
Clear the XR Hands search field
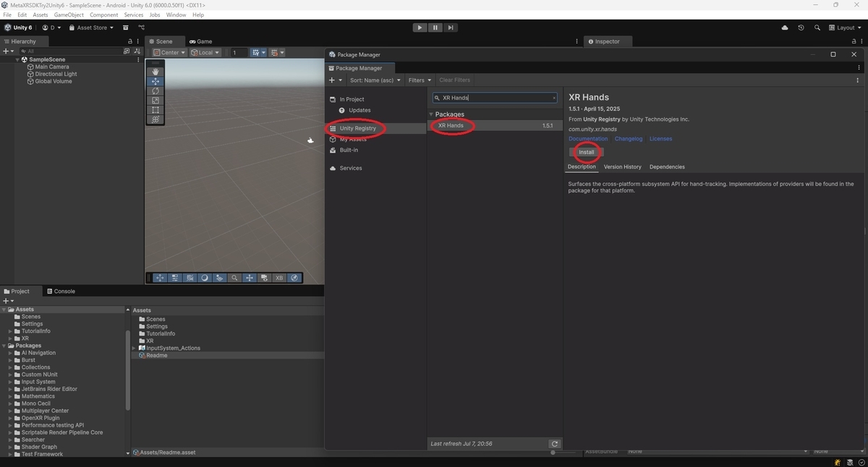tap(554, 97)
